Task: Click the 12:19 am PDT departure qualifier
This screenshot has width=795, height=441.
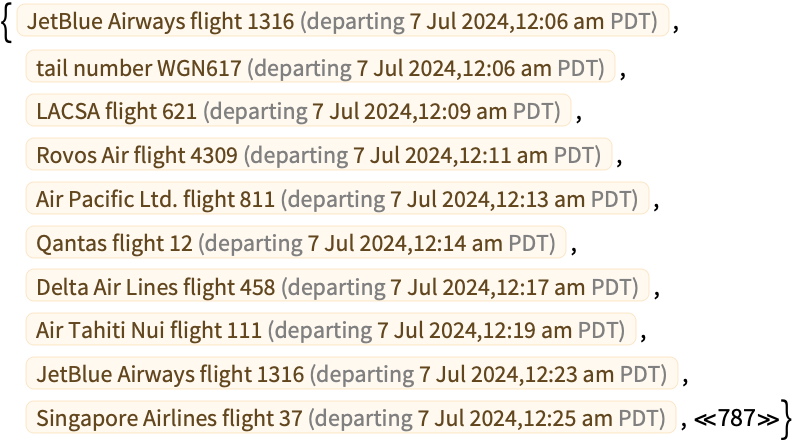Action: coord(447,331)
